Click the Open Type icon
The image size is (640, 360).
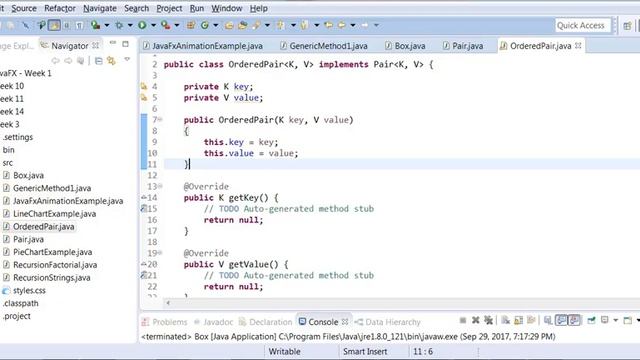click(x=229, y=25)
